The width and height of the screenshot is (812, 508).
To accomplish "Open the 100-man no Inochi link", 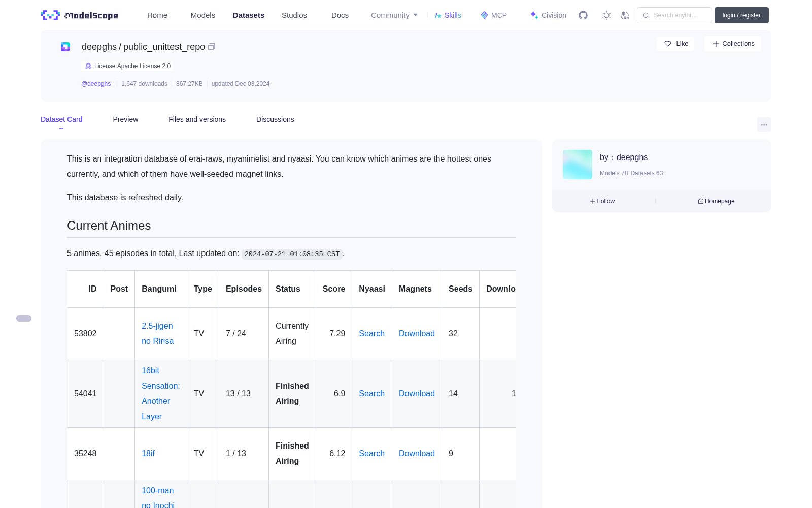I will 158,498.
